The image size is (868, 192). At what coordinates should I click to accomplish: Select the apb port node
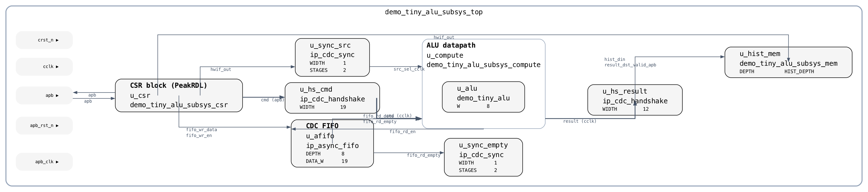pyautogui.click(x=44, y=96)
